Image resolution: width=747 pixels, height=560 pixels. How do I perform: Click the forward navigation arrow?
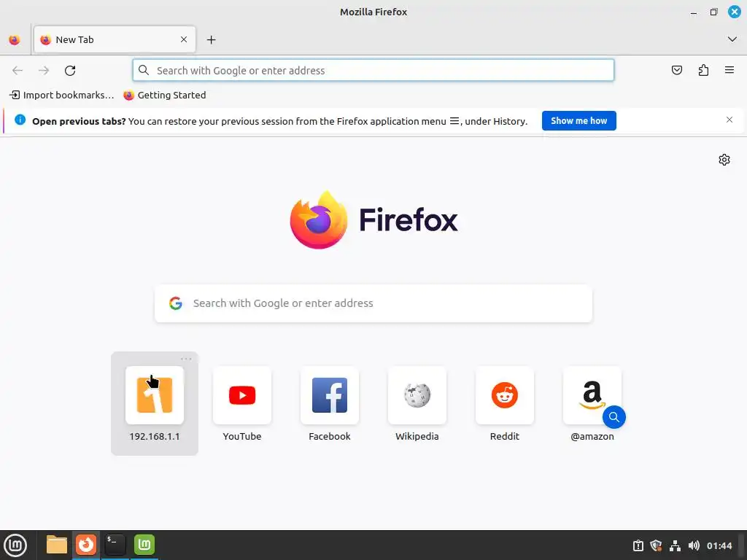44,71
